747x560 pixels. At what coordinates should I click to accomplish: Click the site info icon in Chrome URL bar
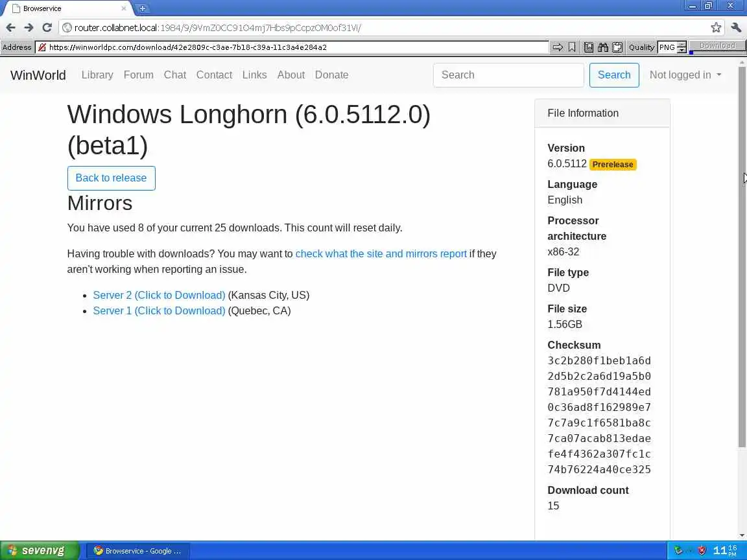(67, 28)
